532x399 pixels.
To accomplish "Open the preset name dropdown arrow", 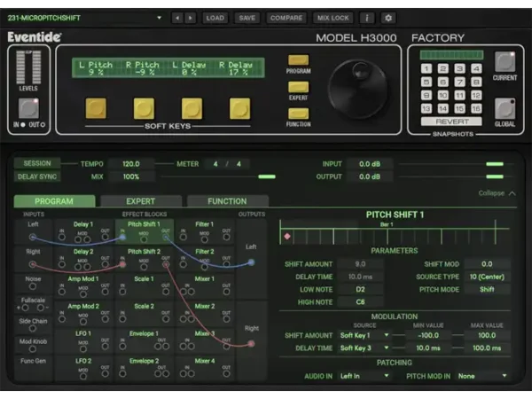I will tap(159, 18).
